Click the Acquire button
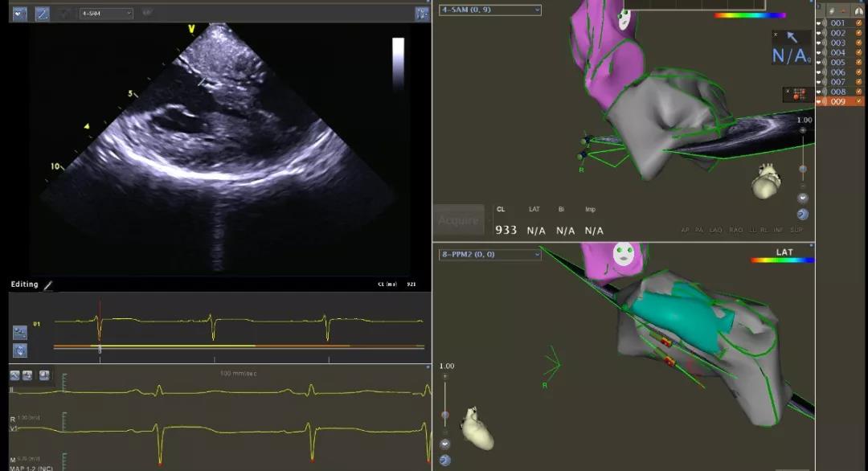 (458, 220)
